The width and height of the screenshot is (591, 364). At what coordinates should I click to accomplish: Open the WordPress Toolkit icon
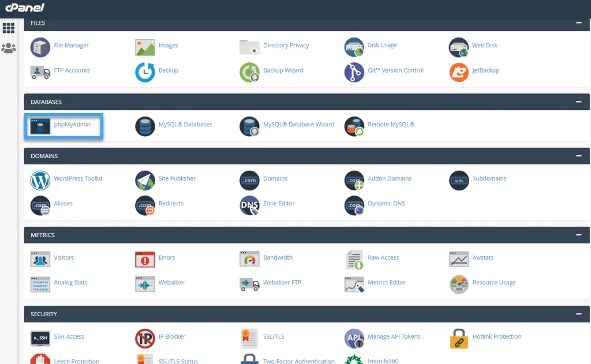coord(40,181)
